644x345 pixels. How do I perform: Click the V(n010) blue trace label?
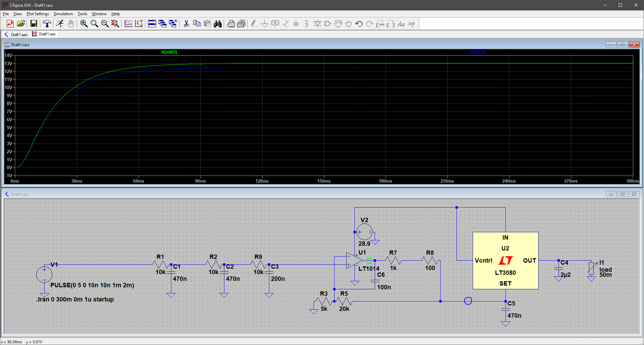[x=478, y=52]
